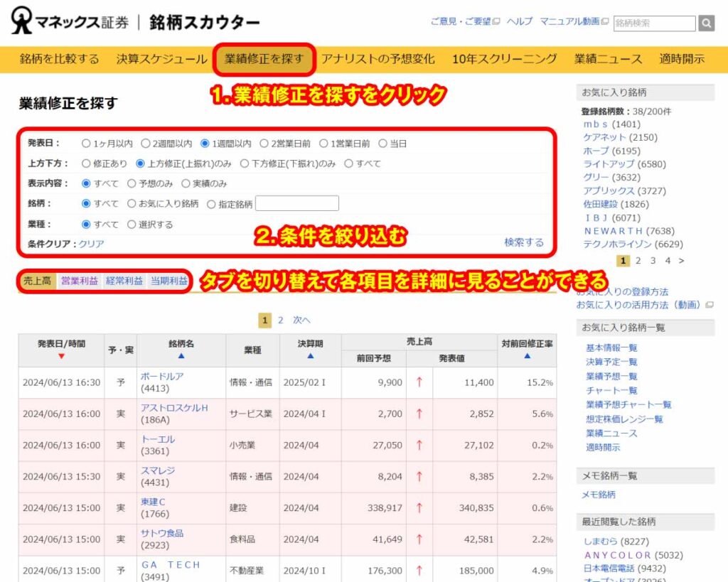The width and height of the screenshot is (728, 582).
Task: Open favorites page 3
Action: click(653, 261)
